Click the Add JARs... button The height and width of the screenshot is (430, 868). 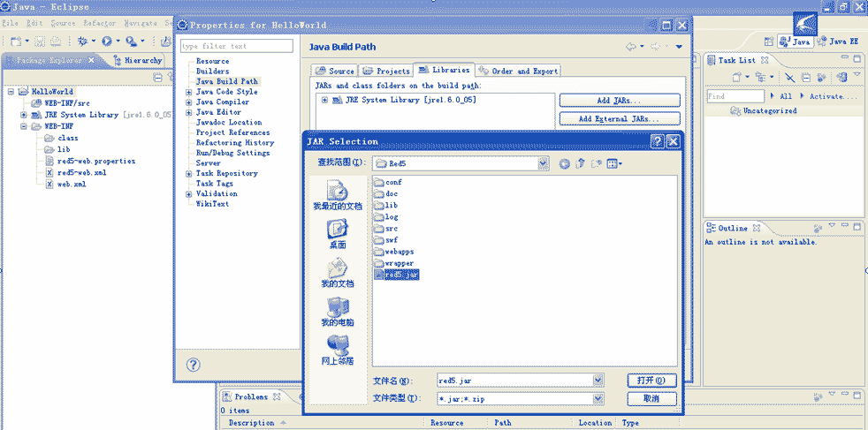click(620, 101)
